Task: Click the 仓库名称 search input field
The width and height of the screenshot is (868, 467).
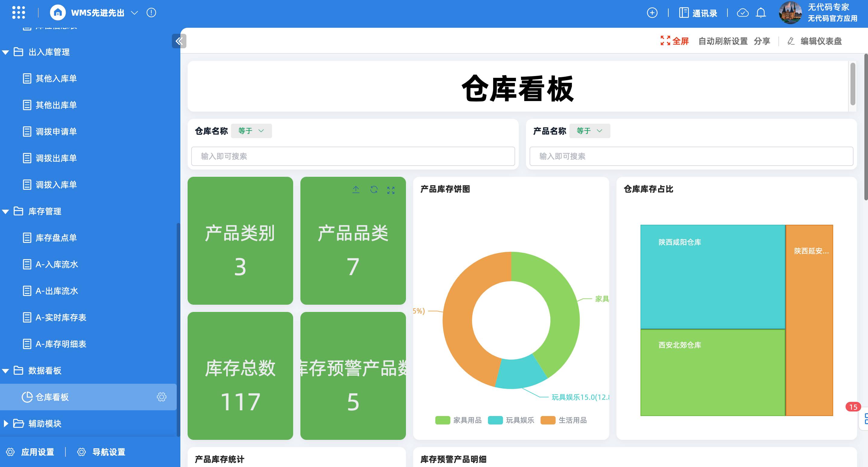Action: click(x=353, y=156)
